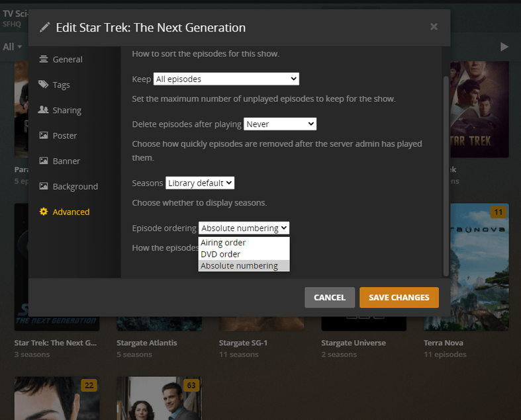Click the Sharing people icon
Viewport: 521px width, 420px height.
[43, 110]
